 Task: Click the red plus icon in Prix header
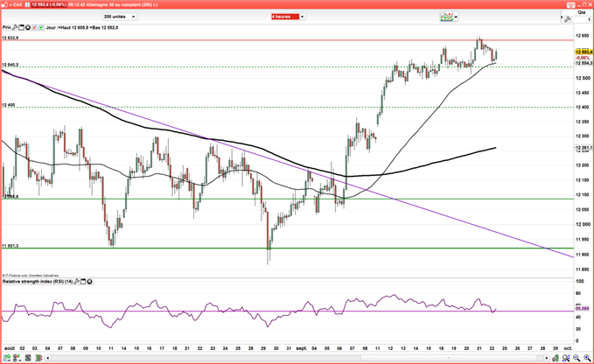coord(34,27)
